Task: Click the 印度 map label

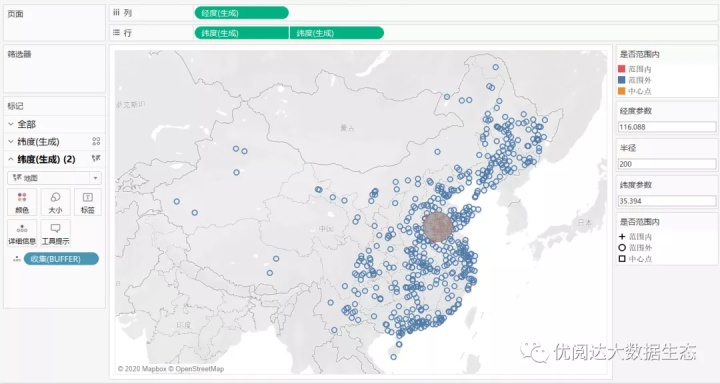Action: point(184,325)
